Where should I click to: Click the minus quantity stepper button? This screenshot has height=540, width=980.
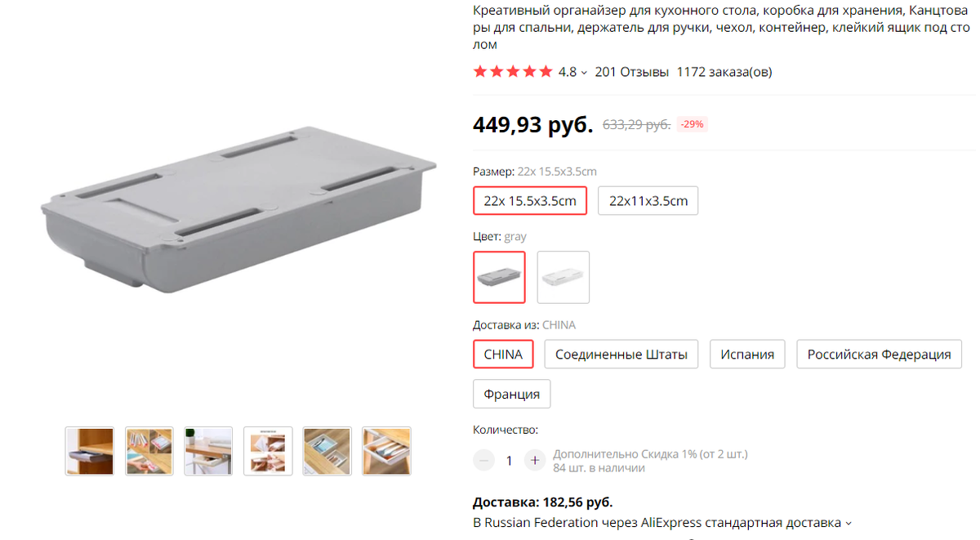pyautogui.click(x=484, y=461)
